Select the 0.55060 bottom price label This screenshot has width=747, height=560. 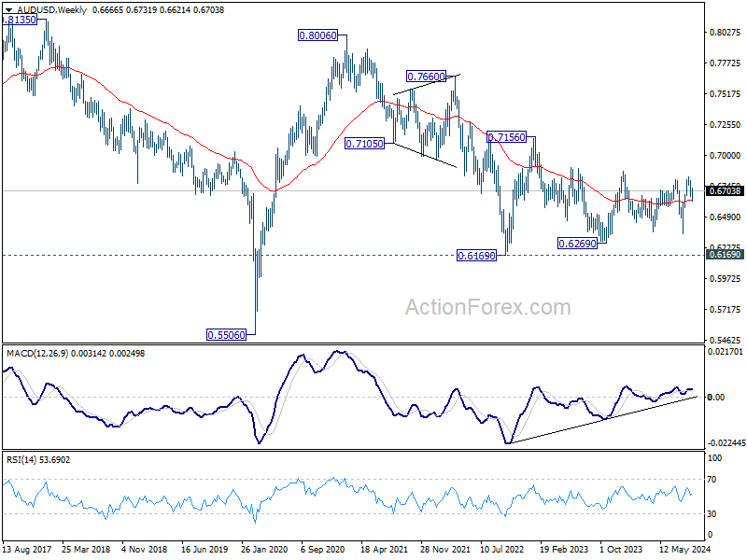(x=227, y=335)
